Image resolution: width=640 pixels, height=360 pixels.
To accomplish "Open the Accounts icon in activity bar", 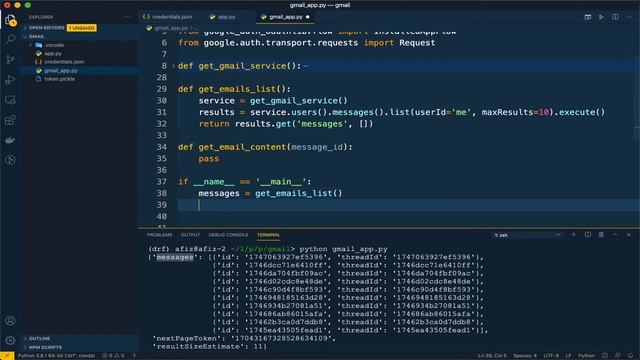I will tap(10, 321).
